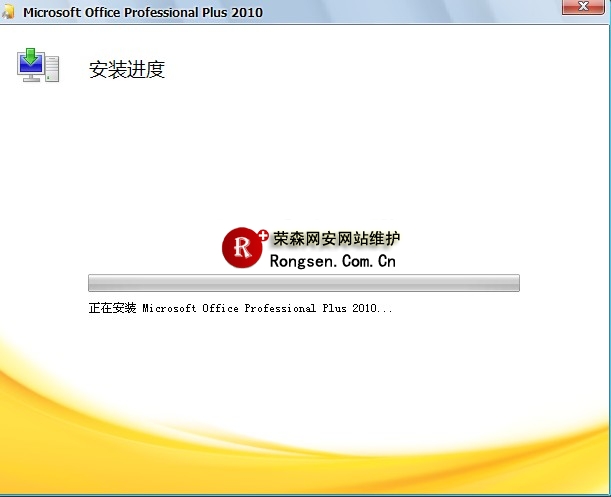This screenshot has width=611, height=497.
Task: Click the grey computer tower in installer icon
Action: coord(52,69)
